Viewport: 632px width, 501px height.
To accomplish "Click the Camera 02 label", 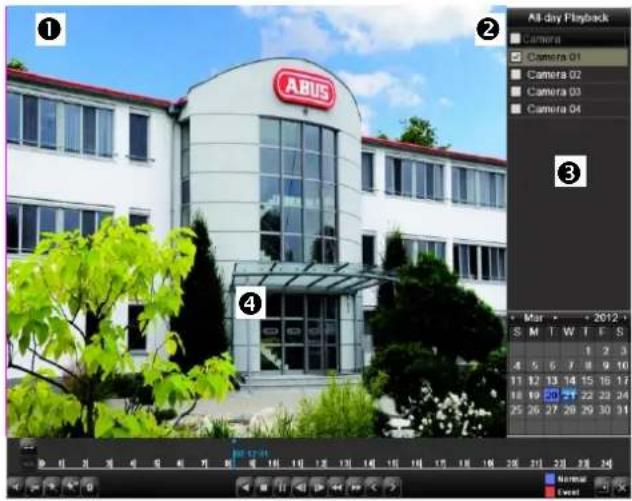I will pos(553,75).
